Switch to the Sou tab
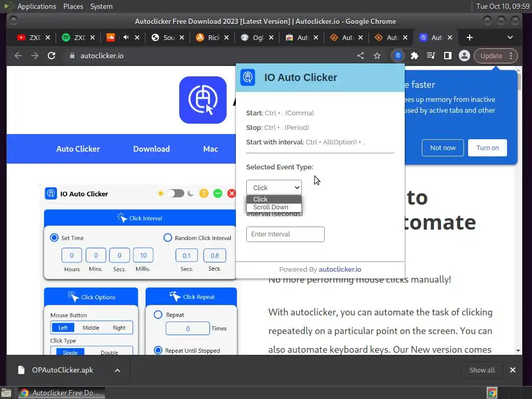This screenshot has height=399, width=532. pos(168,37)
